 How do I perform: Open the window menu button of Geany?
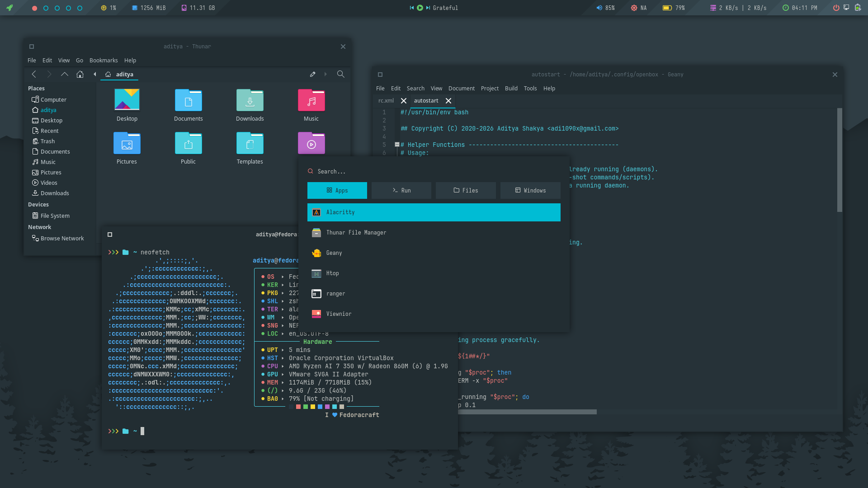380,75
